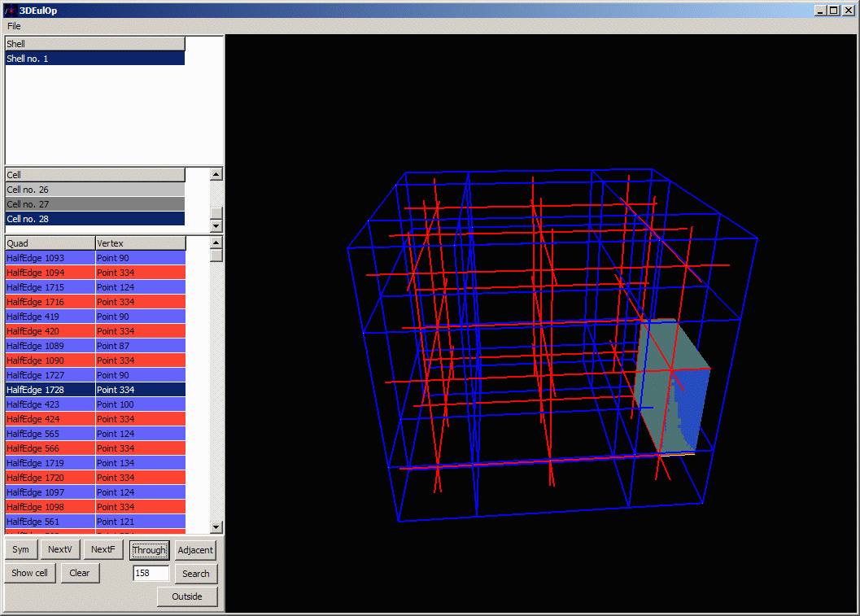The height and width of the screenshot is (616, 860).
Task: Click the Through button
Action: (149, 550)
